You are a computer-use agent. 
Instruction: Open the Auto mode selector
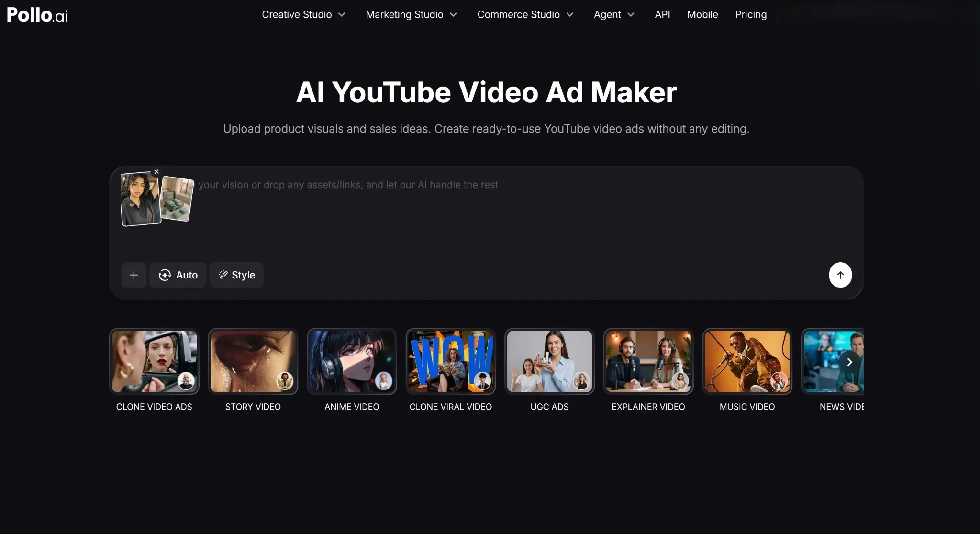[x=178, y=275]
